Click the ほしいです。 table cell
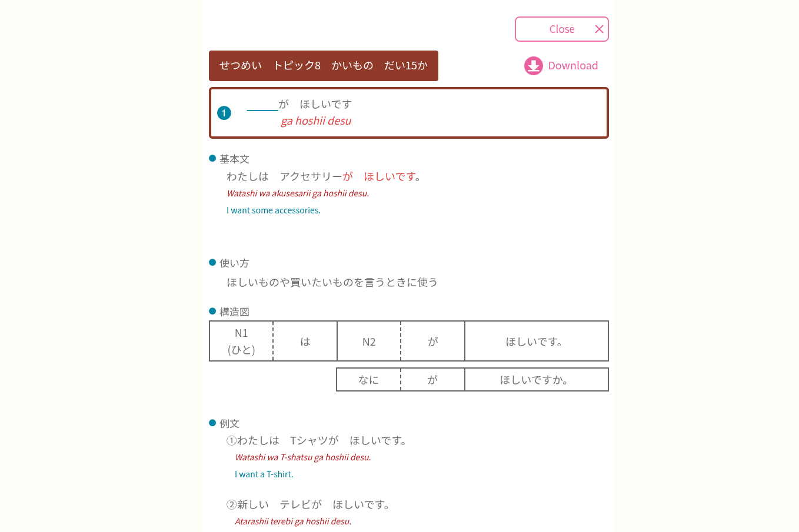The image size is (799, 532). 537,341
